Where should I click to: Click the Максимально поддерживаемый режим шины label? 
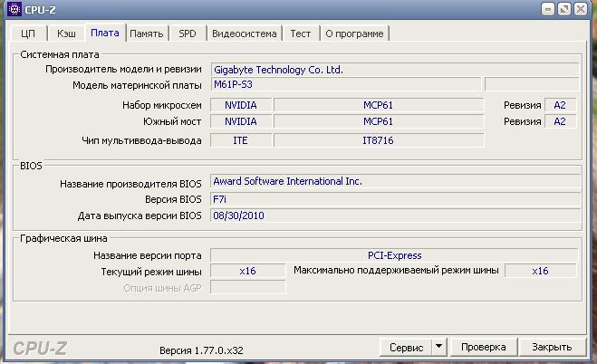[x=396, y=271]
